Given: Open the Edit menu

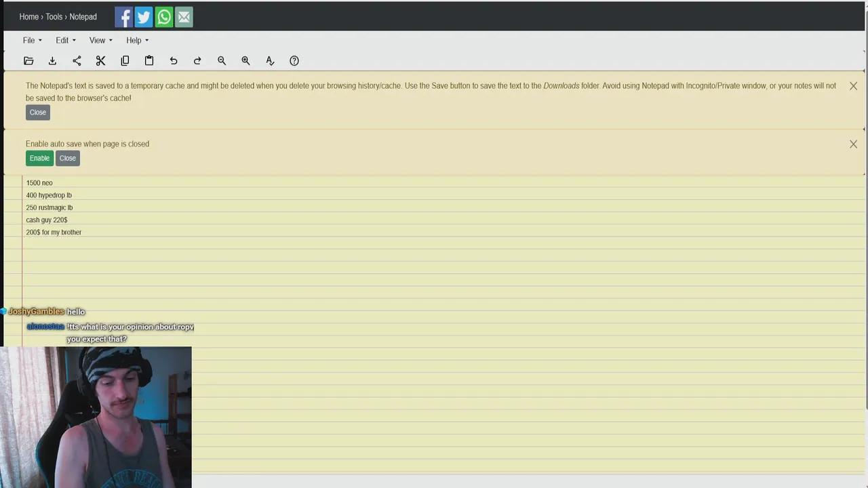Looking at the screenshot, I should tap(66, 41).
